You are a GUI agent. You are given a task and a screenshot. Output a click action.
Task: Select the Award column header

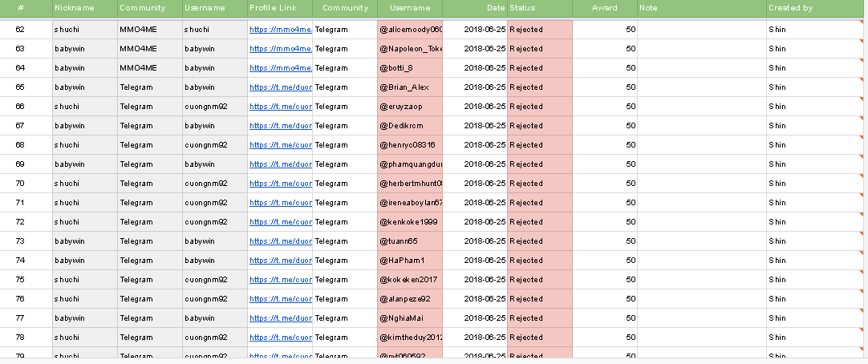(604, 8)
